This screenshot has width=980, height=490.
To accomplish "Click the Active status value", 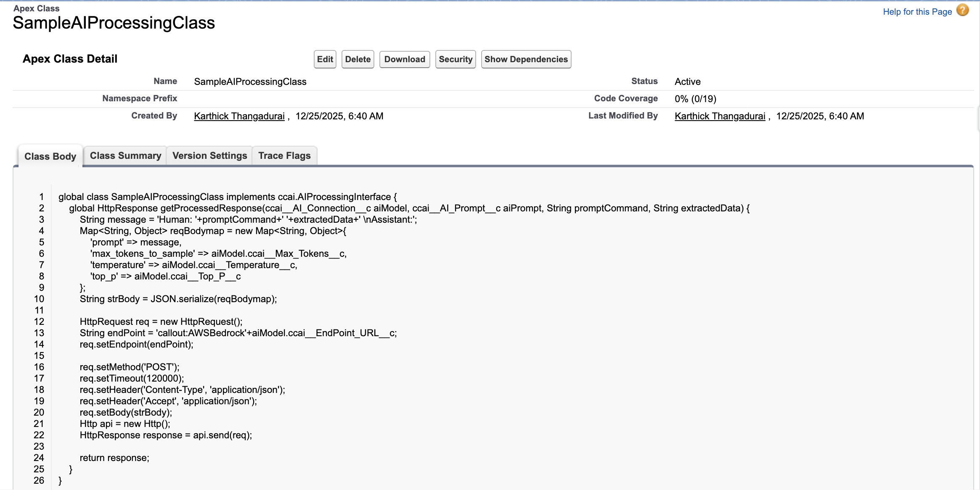I will [x=687, y=82].
